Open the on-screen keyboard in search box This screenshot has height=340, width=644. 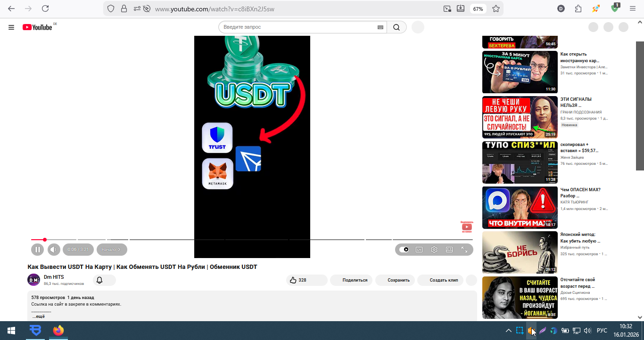tap(380, 27)
